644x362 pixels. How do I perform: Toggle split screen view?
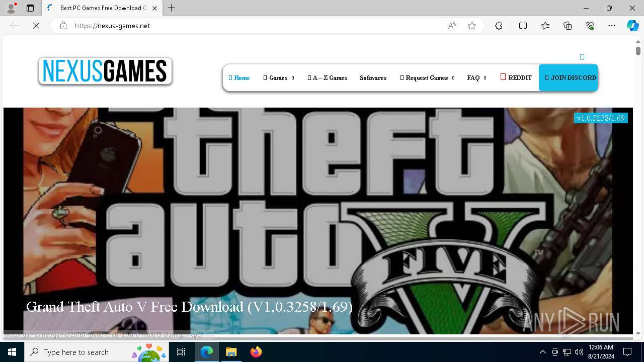(x=523, y=26)
